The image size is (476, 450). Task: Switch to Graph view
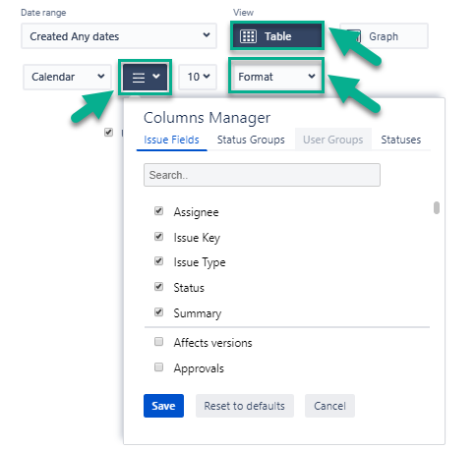pos(384,36)
